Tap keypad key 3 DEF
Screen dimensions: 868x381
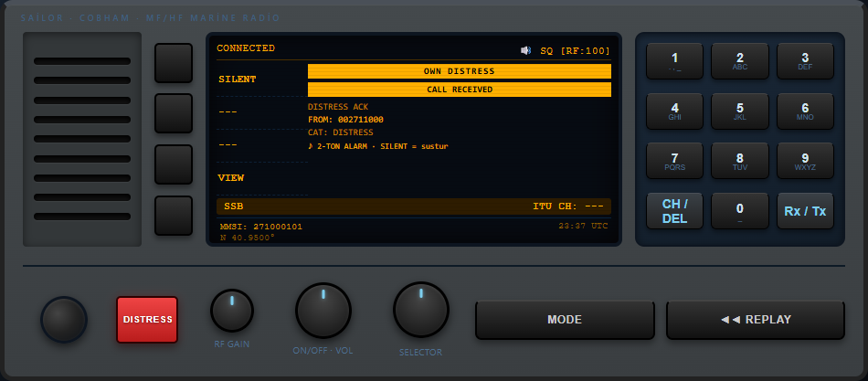[x=805, y=61]
